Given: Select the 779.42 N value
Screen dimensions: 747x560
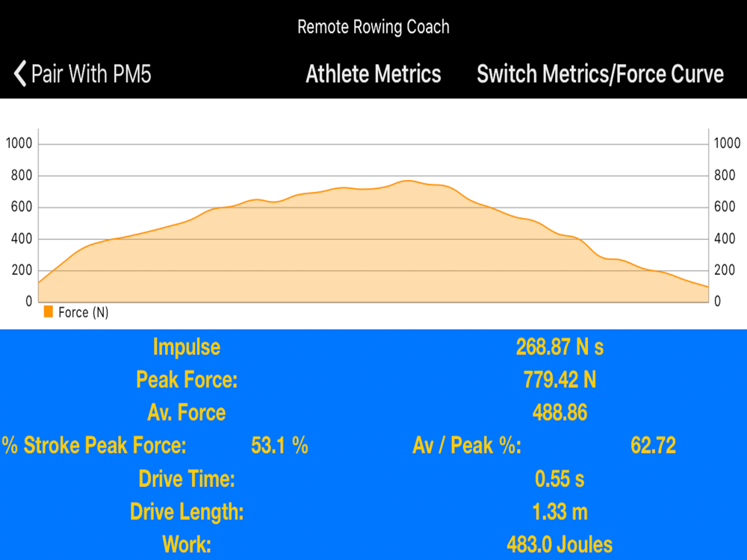Looking at the screenshot, I should 560,379.
